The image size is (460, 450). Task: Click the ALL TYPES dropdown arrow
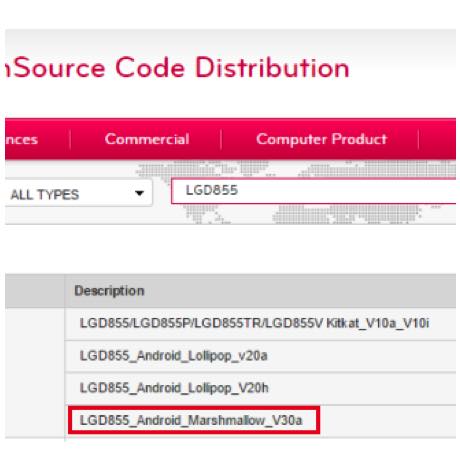tap(139, 193)
